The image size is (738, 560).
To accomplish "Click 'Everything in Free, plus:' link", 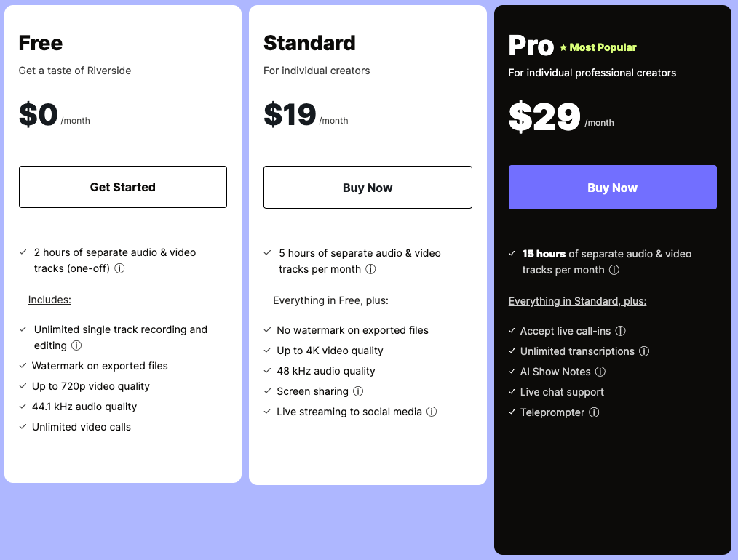I will tap(330, 300).
